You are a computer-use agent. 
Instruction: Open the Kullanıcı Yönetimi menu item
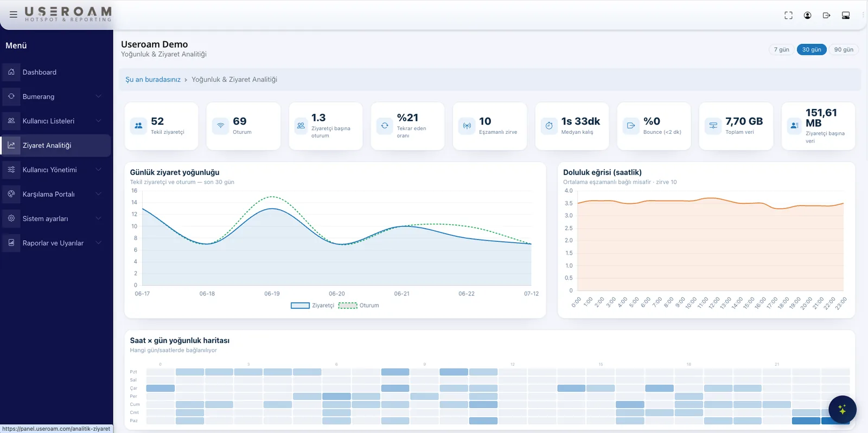(56, 170)
